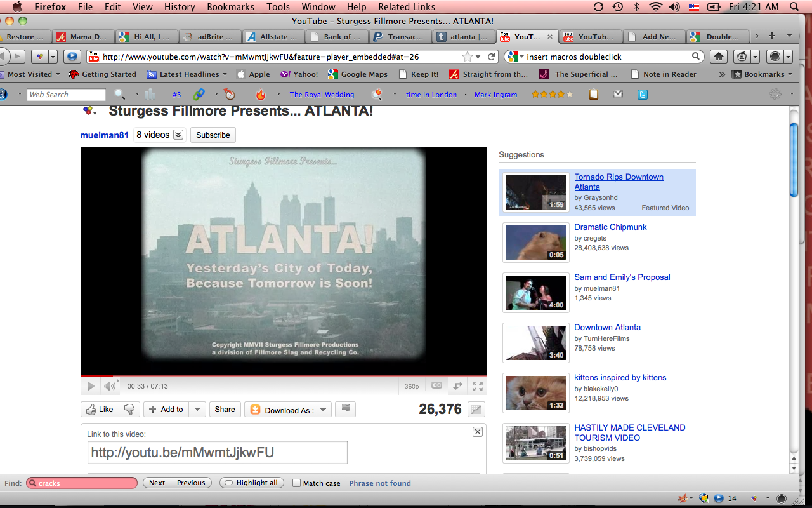Expand muelman81's 8 videos list
812x508 pixels.
click(x=178, y=135)
